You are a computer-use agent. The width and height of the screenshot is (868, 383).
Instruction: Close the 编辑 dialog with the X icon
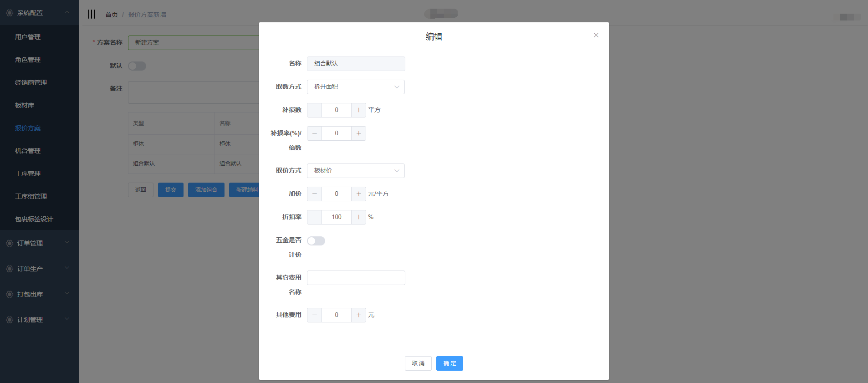pyautogui.click(x=596, y=35)
